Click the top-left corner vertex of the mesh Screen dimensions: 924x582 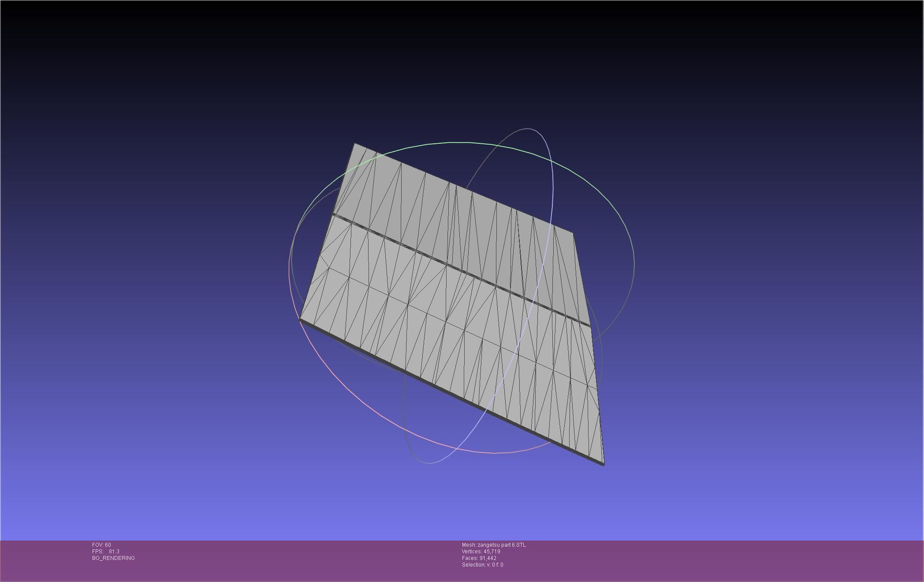point(355,143)
